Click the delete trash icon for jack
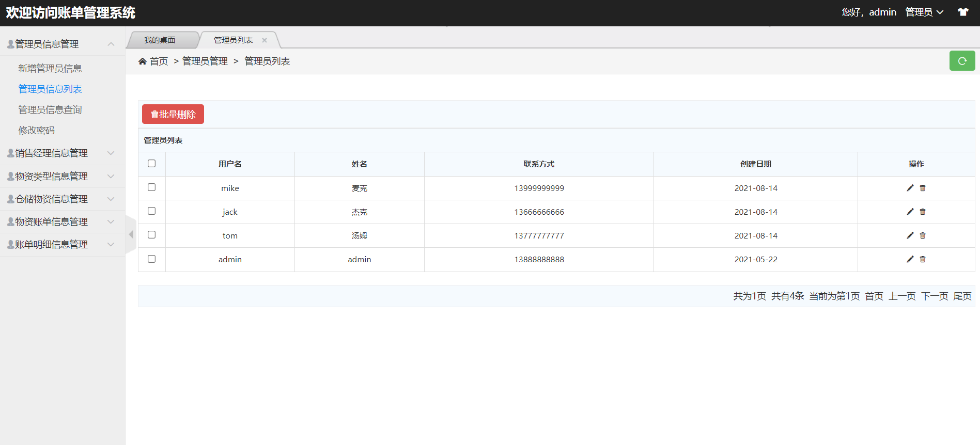Image resolution: width=980 pixels, height=445 pixels. (923, 212)
